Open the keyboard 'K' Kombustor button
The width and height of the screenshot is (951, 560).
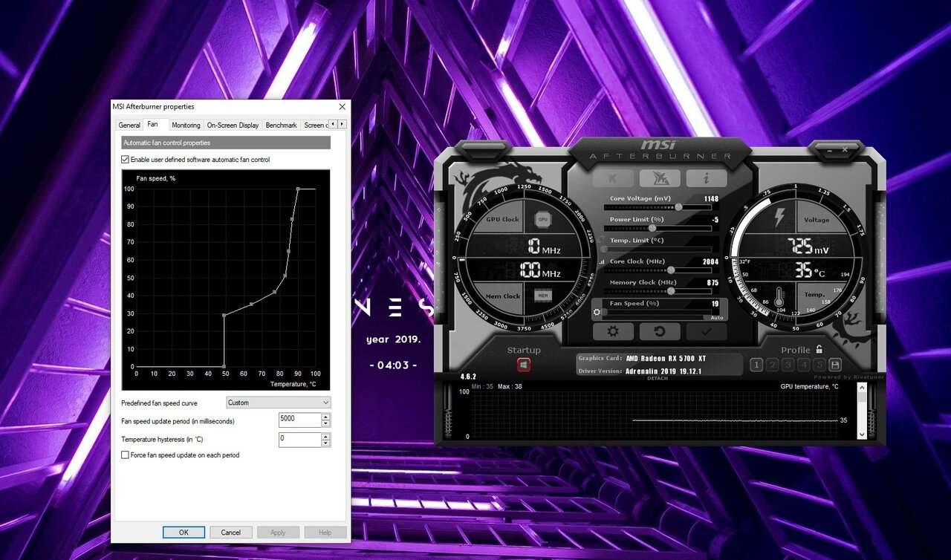tap(613, 178)
